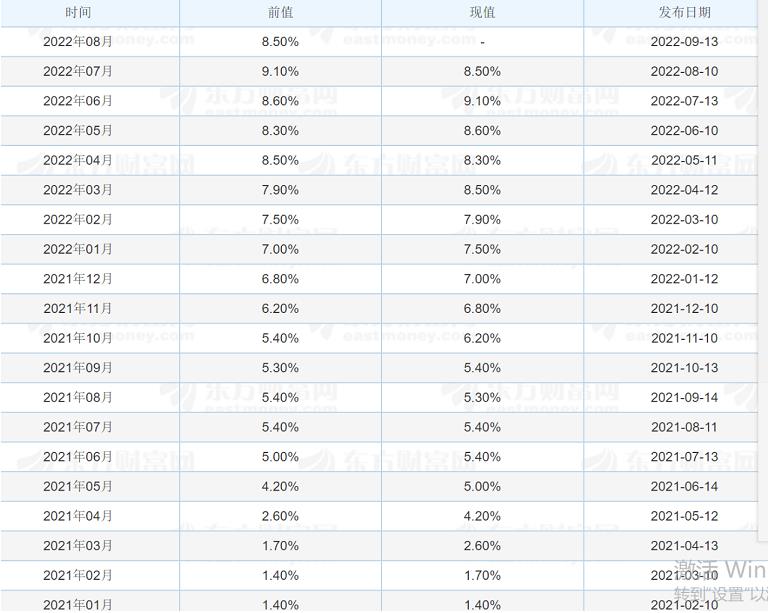Click 现值 6.20% in 2021年10月 row
The height and width of the screenshot is (613, 769).
(x=482, y=338)
